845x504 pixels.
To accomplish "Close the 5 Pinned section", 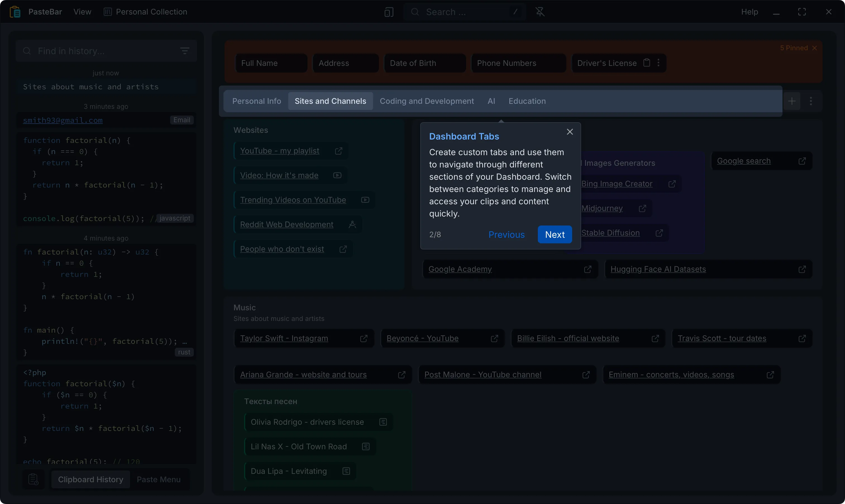I will tap(815, 48).
